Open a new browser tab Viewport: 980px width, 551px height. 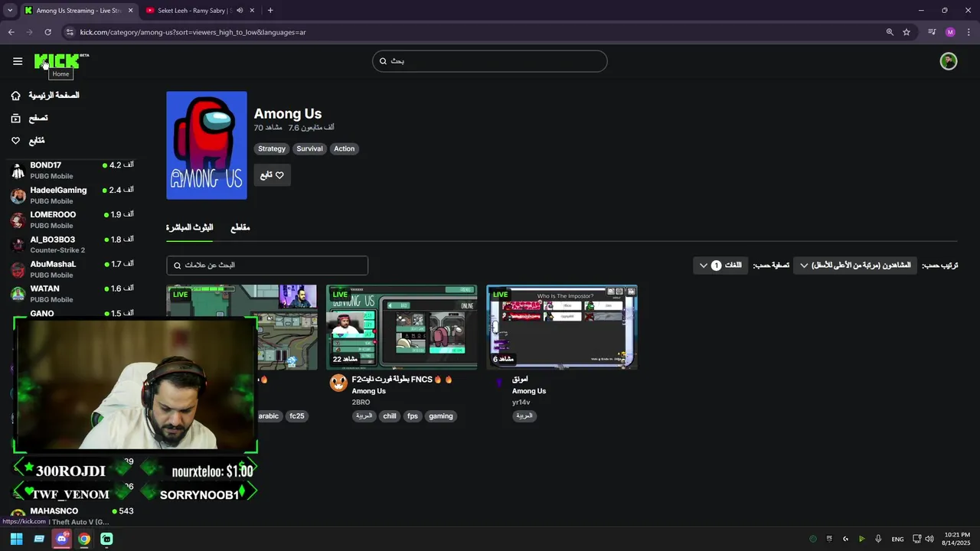pos(270,11)
